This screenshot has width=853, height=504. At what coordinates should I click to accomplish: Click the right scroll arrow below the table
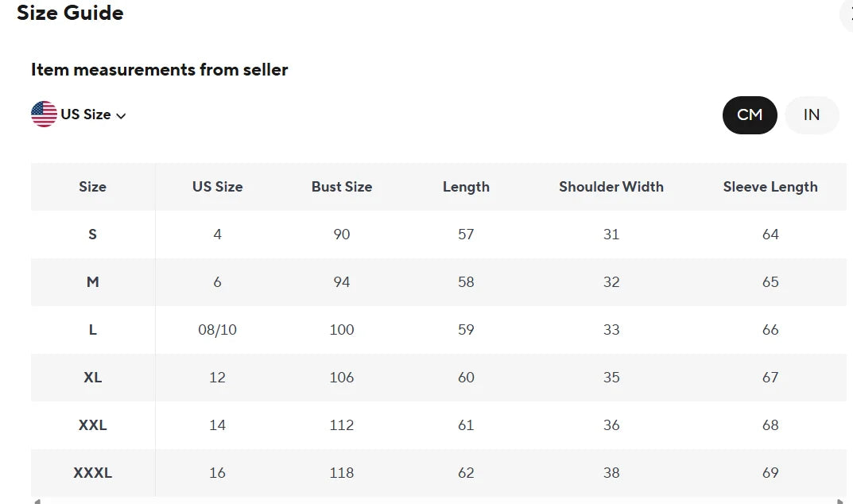click(x=841, y=501)
